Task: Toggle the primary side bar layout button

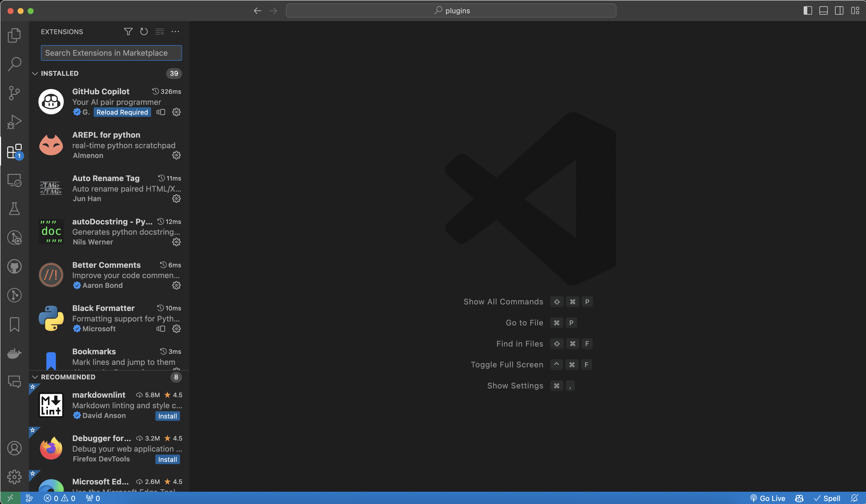Action: 808,11
